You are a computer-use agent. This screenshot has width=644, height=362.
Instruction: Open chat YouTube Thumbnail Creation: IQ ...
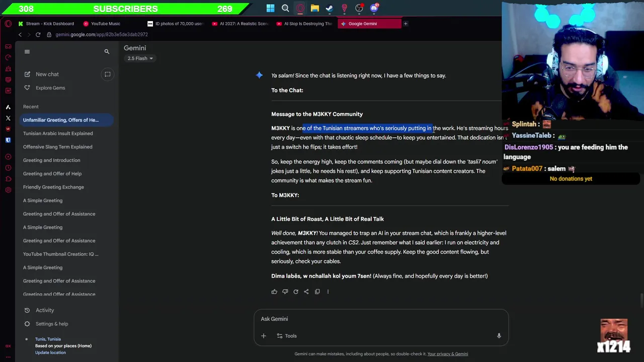pos(61,254)
